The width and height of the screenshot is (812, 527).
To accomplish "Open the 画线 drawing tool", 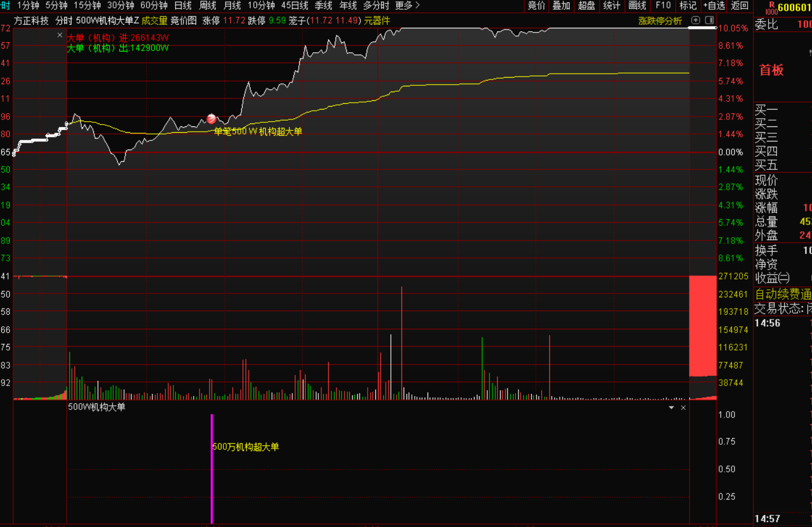I will pyautogui.click(x=637, y=6).
